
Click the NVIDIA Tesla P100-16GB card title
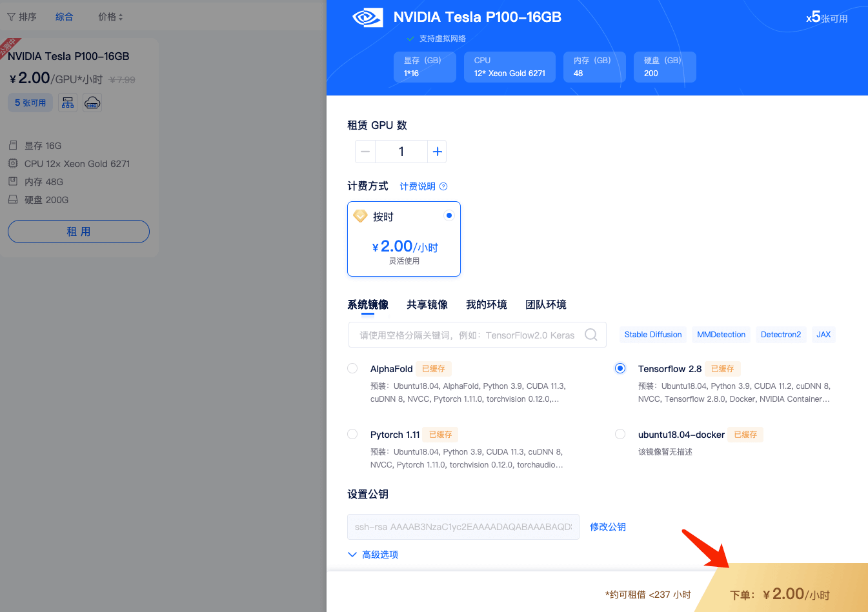[68, 56]
